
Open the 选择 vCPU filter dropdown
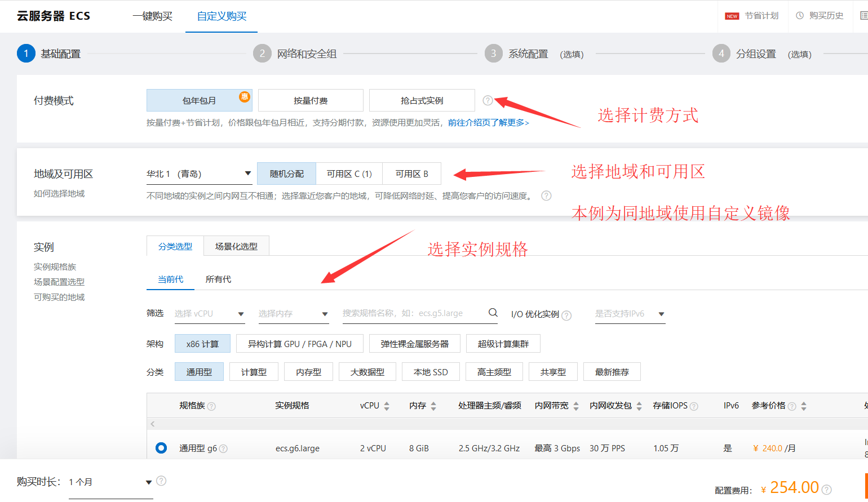(210, 314)
